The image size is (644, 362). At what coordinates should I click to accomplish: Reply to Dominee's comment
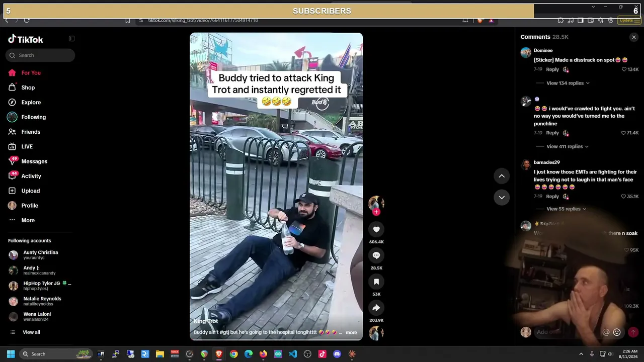coord(552,69)
